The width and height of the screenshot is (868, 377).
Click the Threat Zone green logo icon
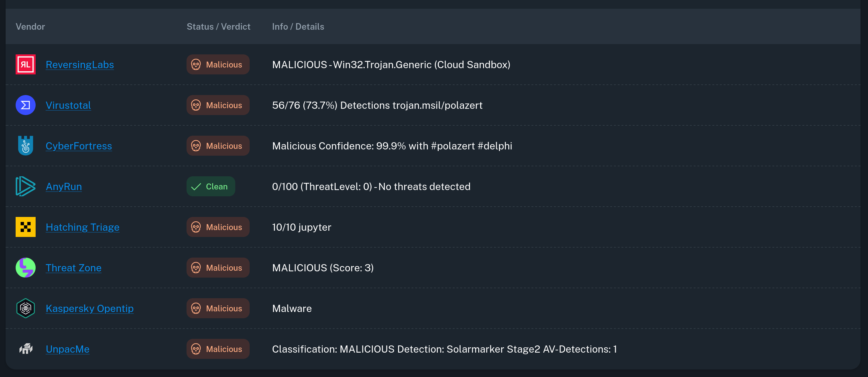[x=25, y=267]
